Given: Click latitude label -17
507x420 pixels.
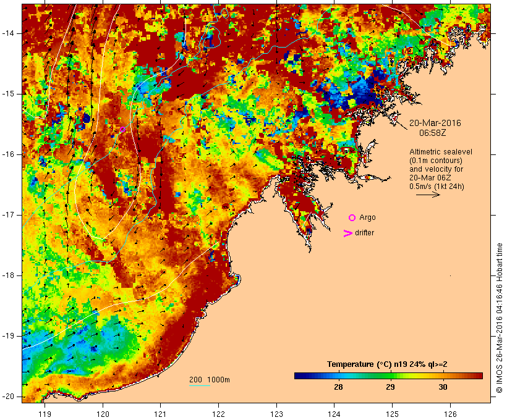Looking at the screenshot, I should (8, 215).
